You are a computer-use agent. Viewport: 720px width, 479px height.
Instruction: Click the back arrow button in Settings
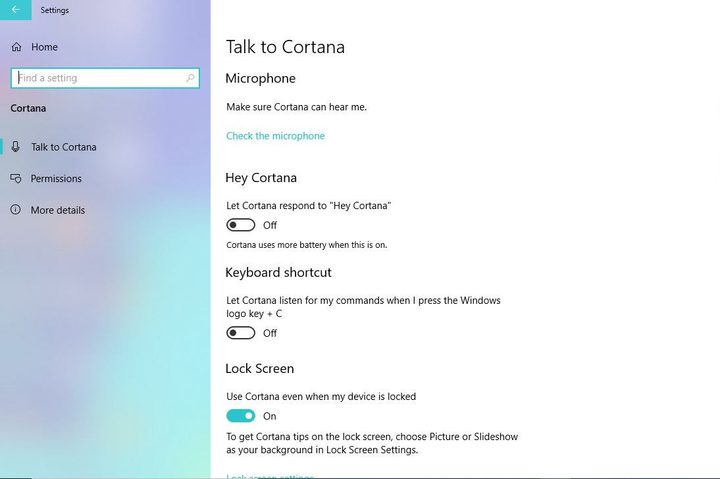[x=16, y=10]
